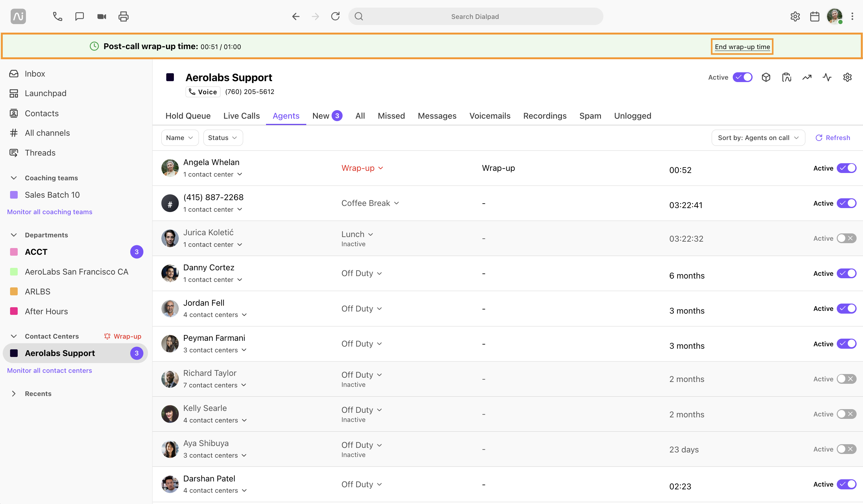The height and width of the screenshot is (504, 863).
Task: Open the Coffee Break status dropdown
Action: pos(370,203)
